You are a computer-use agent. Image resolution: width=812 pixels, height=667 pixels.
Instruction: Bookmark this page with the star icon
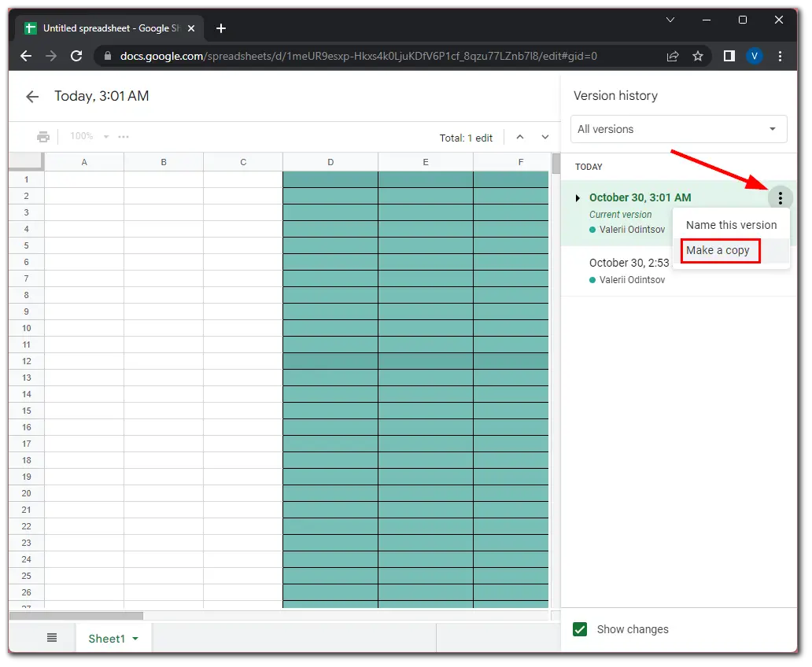[x=698, y=56]
